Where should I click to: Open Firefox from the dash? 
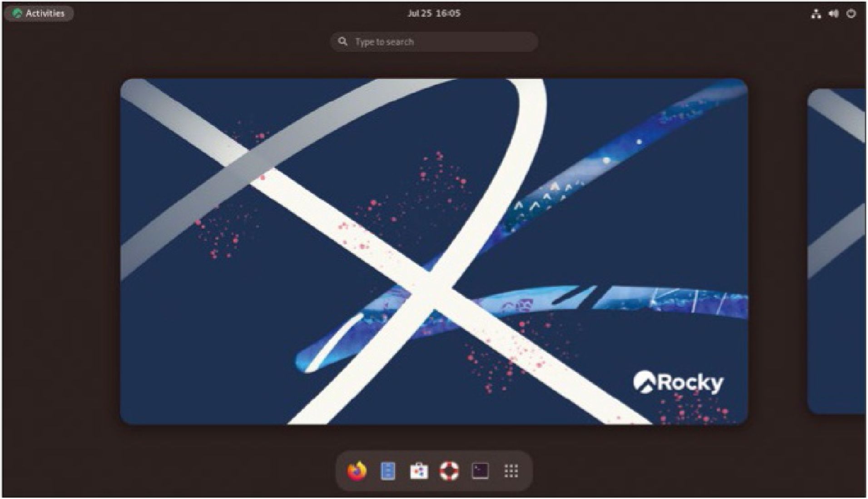[x=357, y=471]
